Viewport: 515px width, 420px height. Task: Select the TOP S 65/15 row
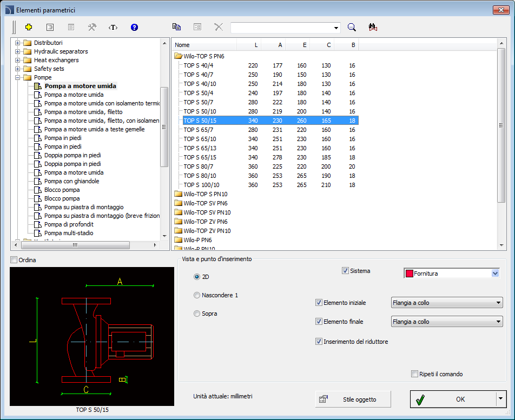click(x=270, y=157)
